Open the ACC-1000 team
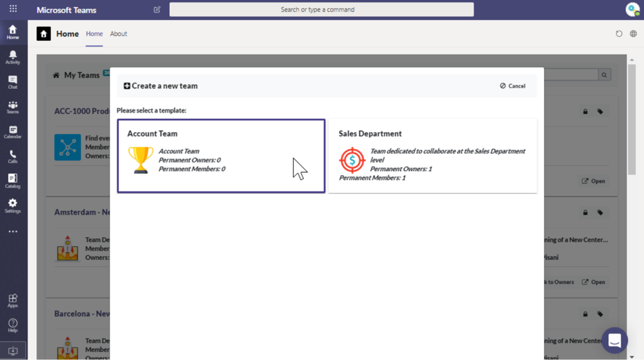Screen dimensions: 644x360 pos(594,181)
